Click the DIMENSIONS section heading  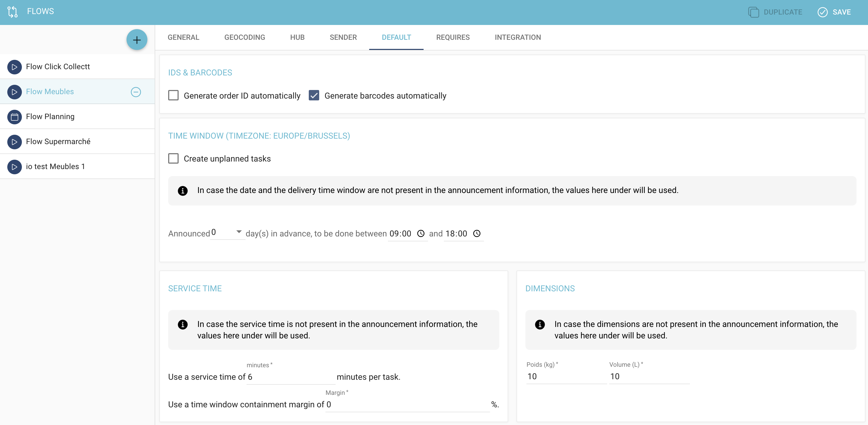(x=550, y=289)
